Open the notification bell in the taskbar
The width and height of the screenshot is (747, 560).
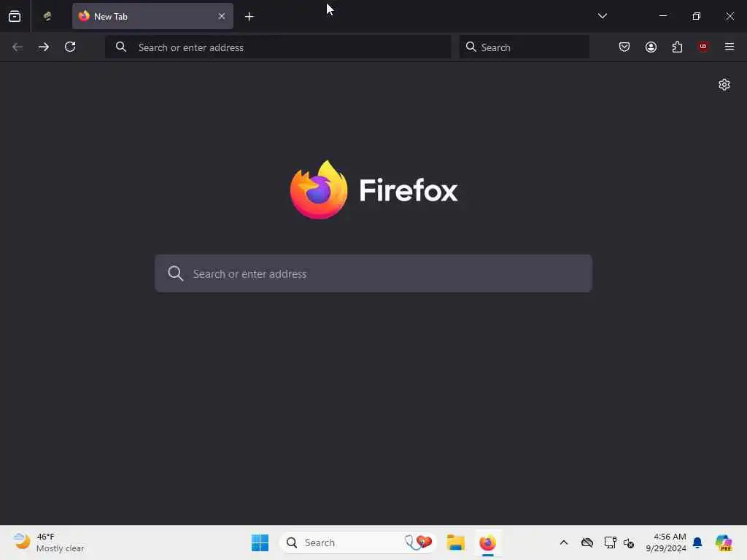(x=697, y=542)
